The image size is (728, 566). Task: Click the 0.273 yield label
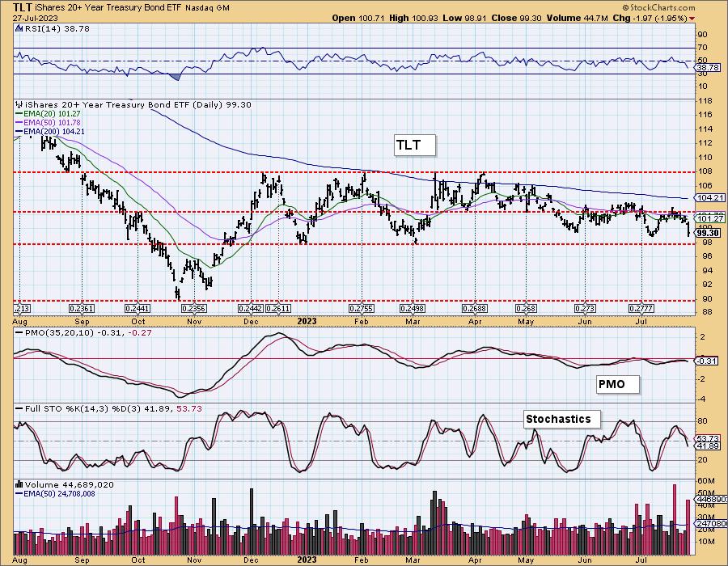585,309
